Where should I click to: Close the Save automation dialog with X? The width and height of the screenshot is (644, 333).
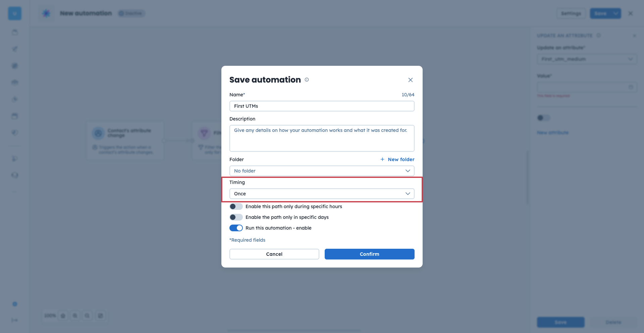pyautogui.click(x=410, y=80)
